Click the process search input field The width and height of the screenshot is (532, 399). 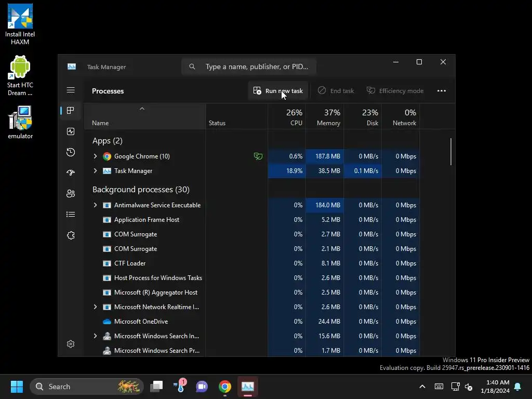(x=249, y=66)
